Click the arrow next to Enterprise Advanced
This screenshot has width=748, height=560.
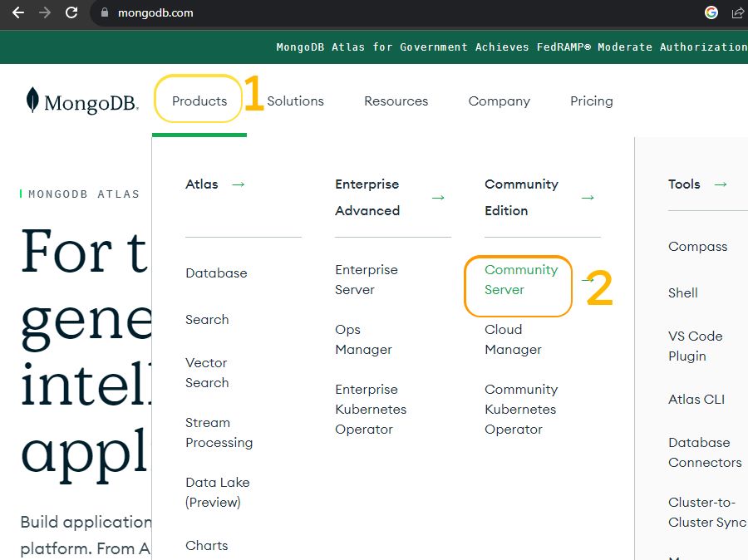438,198
